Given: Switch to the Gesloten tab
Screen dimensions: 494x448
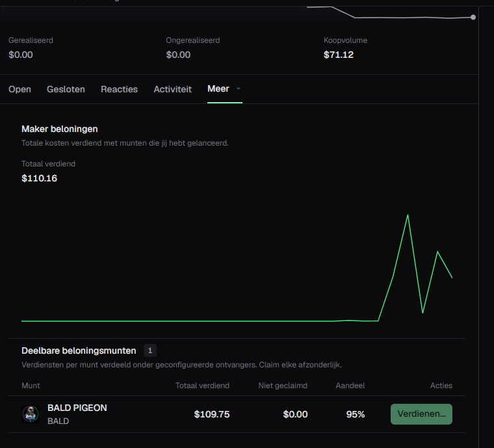Looking at the screenshot, I should [x=66, y=89].
